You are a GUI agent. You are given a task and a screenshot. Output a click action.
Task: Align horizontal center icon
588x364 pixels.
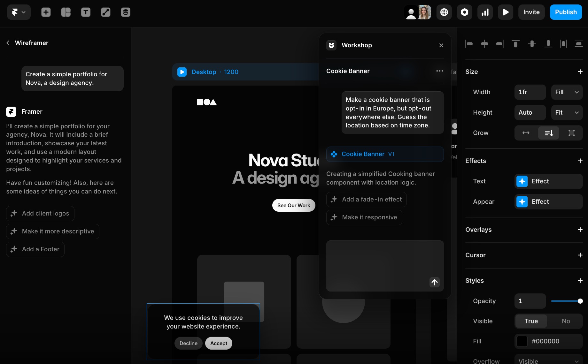tap(484, 44)
